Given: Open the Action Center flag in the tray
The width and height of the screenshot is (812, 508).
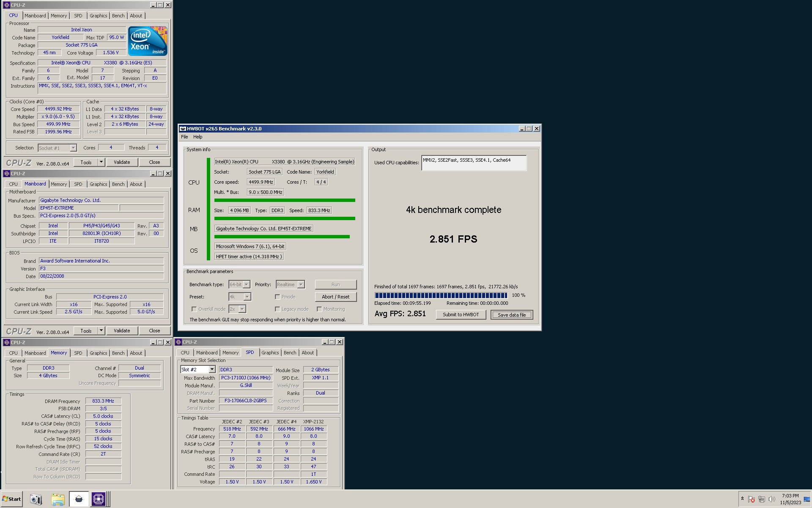Looking at the screenshot, I should [x=752, y=500].
